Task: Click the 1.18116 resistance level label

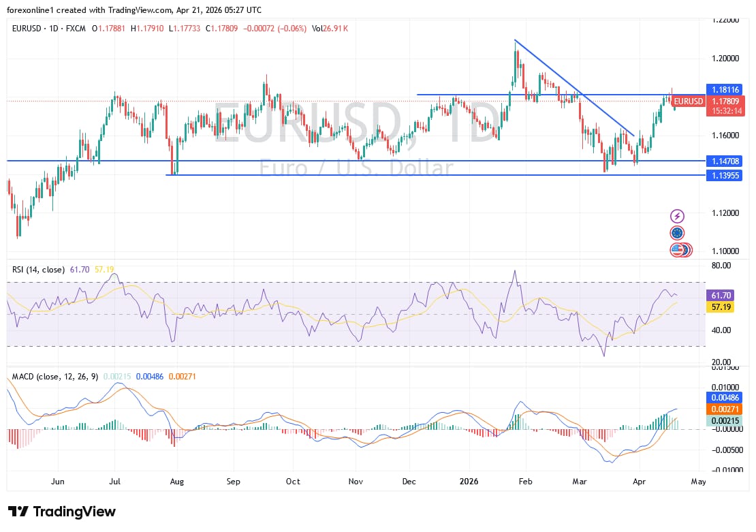Action: pos(725,88)
